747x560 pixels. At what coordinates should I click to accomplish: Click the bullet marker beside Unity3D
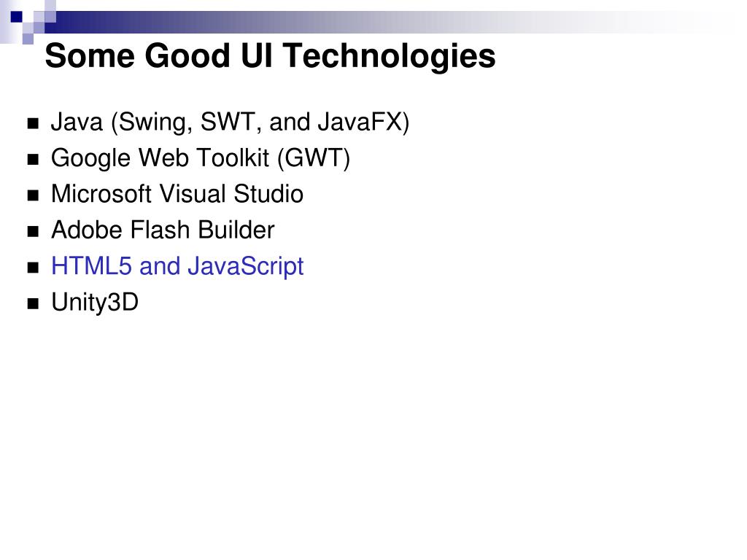coord(33,304)
